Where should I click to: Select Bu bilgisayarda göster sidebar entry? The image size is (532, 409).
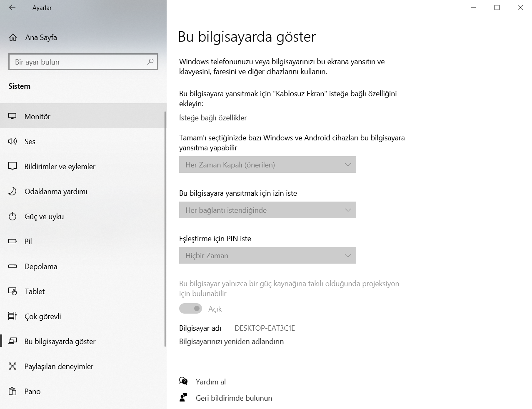pyautogui.click(x=83, y=341)
